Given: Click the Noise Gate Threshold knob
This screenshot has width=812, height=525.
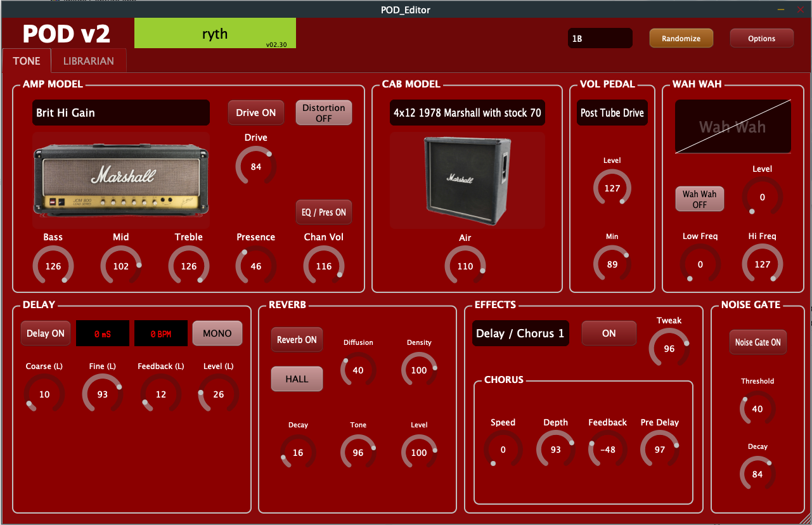Looking at the screenshot, I should pos(757,409).
